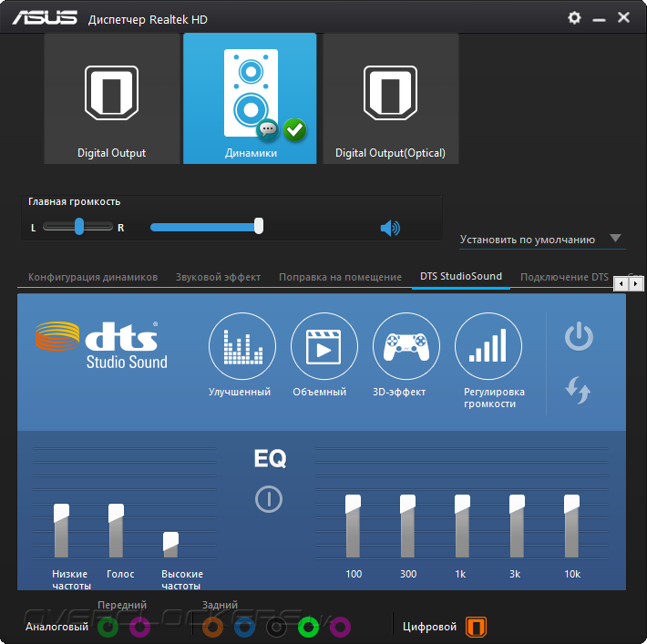This screenshot has height=644, width=647.
Task: Select the Динамики speakers device
Action: 250,98
